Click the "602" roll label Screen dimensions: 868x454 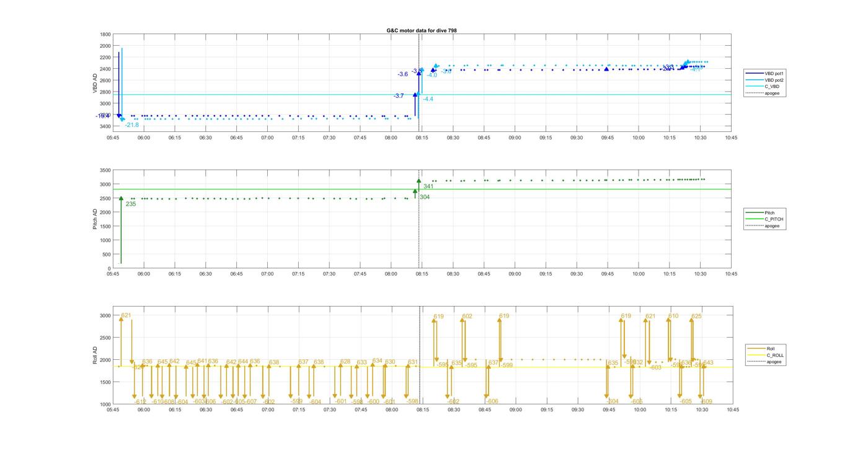[467, 316]
